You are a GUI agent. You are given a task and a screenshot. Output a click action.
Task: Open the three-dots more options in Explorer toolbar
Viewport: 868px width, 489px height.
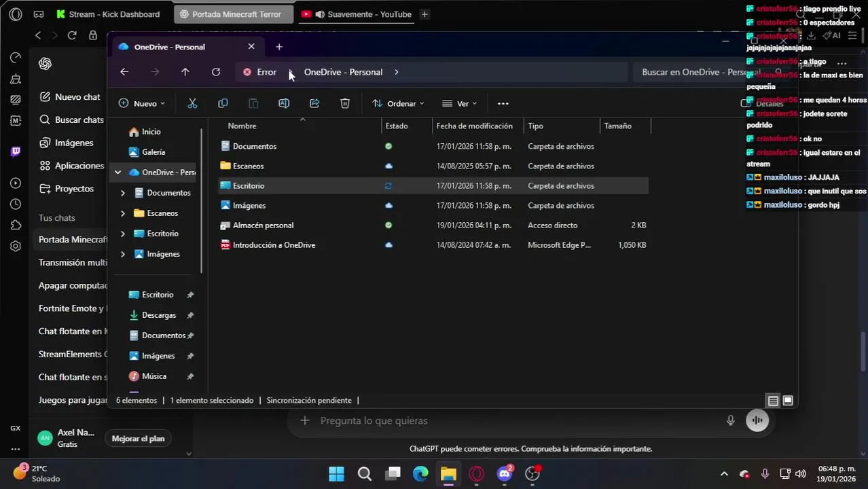click(503, 103)
